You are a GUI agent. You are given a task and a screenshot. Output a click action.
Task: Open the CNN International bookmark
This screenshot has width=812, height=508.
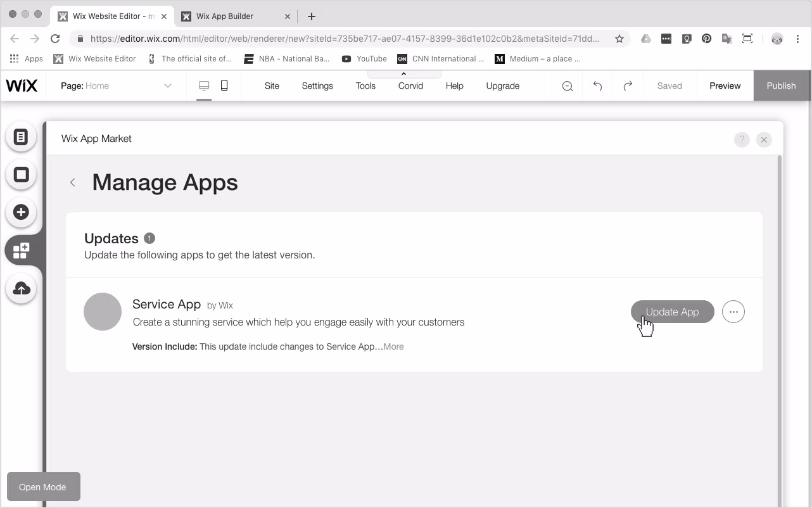coord(441,59)
